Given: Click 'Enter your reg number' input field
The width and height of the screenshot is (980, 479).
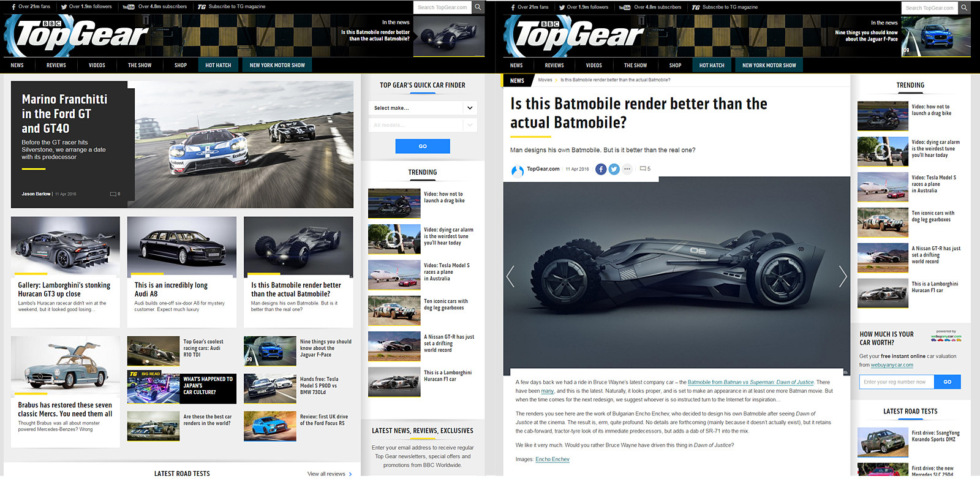Looking at the screenshot, I should coord(897,382).
